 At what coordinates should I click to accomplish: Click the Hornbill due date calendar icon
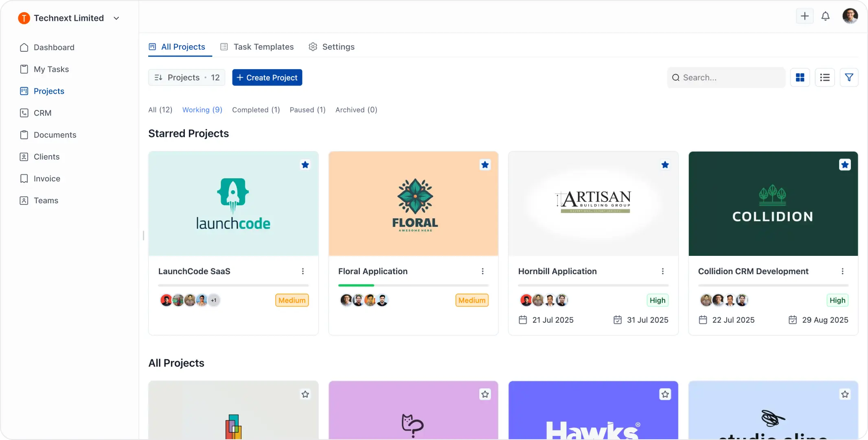coord(618,320)
